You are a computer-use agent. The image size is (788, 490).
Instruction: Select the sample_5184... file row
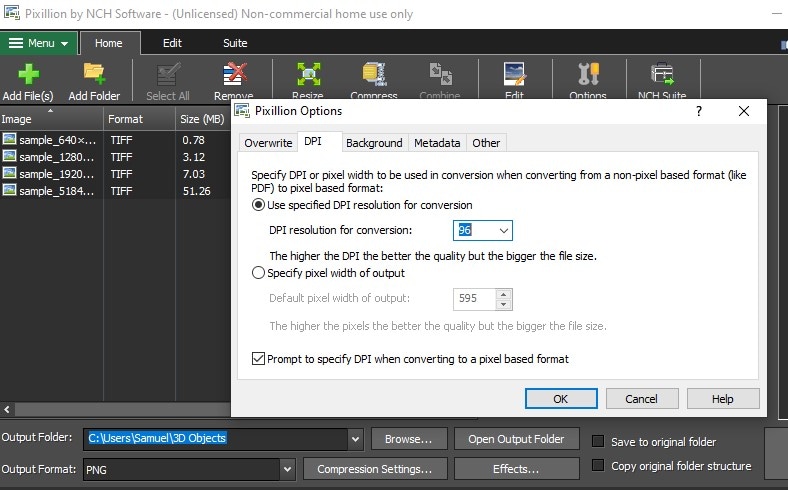pyautogui.click(x=115, y=191)
